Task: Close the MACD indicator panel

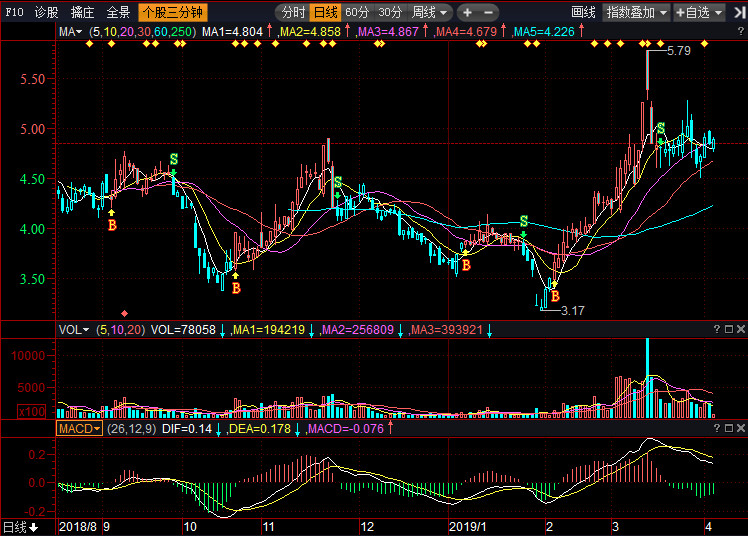Action: (x=741, y=428)
